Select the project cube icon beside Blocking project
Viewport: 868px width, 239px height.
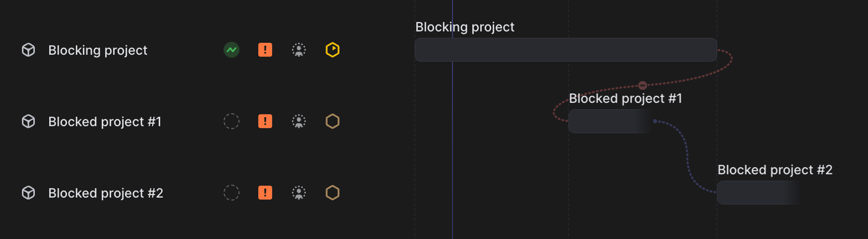28,49
